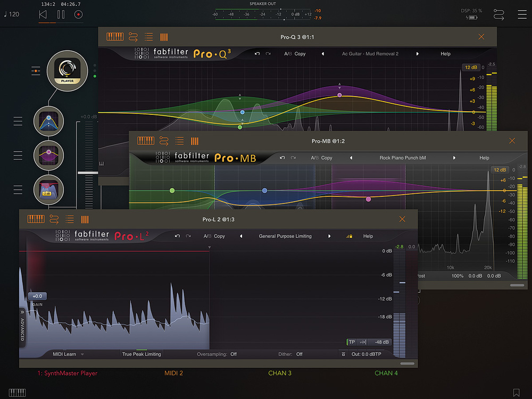Screen dimensions: 532x399
Task: Open the Pro-MB plugin node in channel strip
Action: coord(48,155)
